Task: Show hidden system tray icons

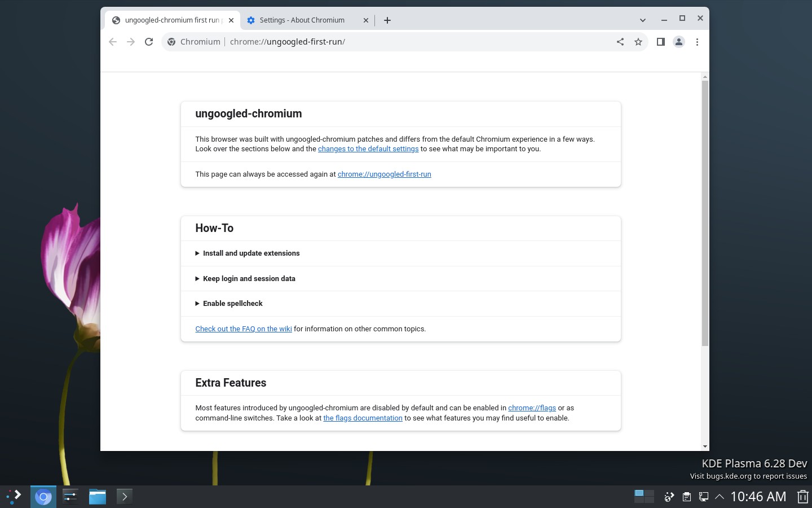Action: (x=720, y=497)
